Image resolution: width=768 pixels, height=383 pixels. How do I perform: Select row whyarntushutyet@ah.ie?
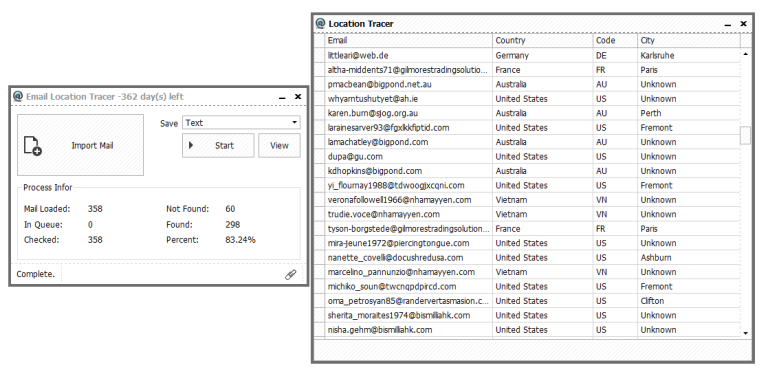[x=527, y=99]
